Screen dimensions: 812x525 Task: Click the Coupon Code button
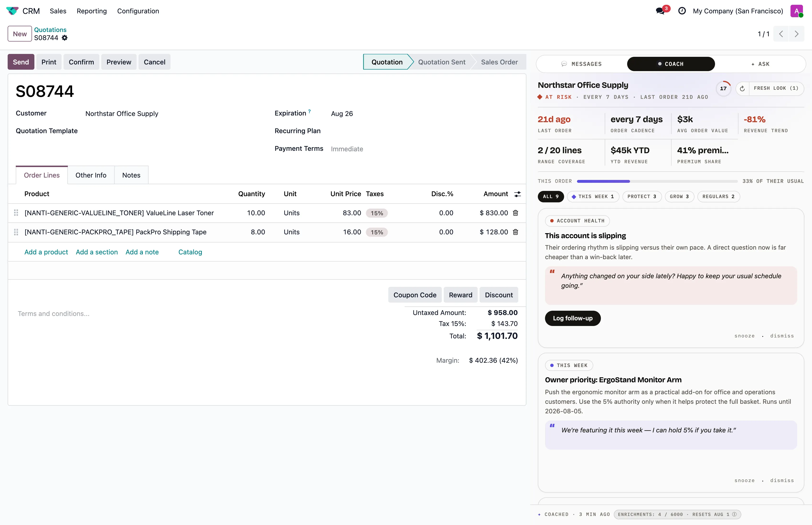click(415, 295)
